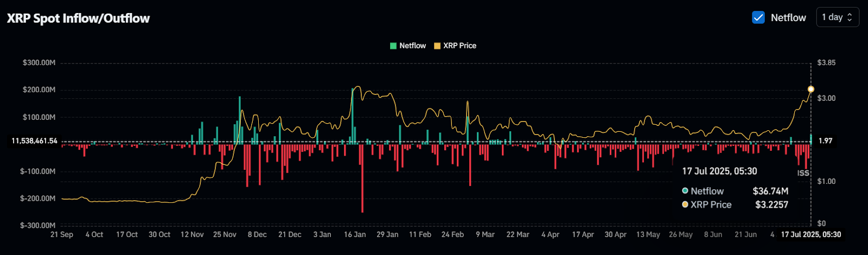Click the 30 Apr date label
868x255 pixels.
tap(615, 235)
